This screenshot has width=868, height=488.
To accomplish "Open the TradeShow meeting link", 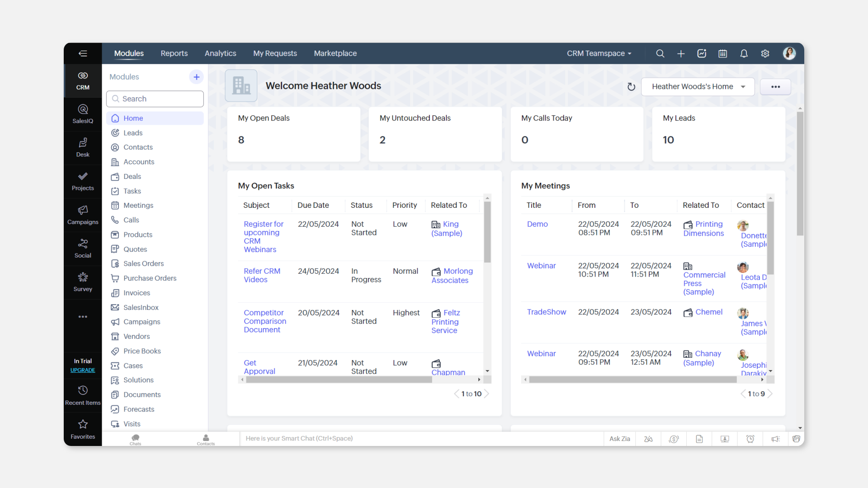I will coord(546,312).
